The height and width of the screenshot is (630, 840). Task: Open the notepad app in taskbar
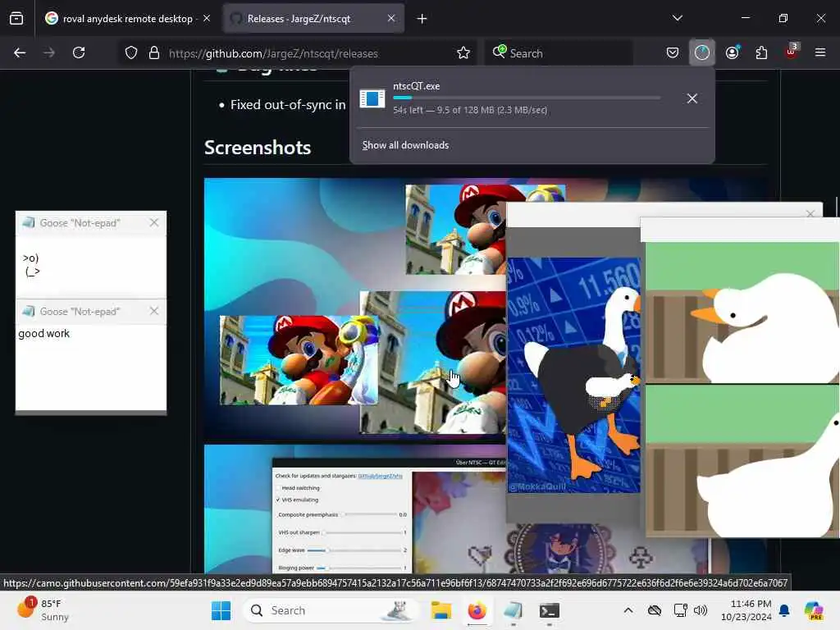[x=514, y=610]
